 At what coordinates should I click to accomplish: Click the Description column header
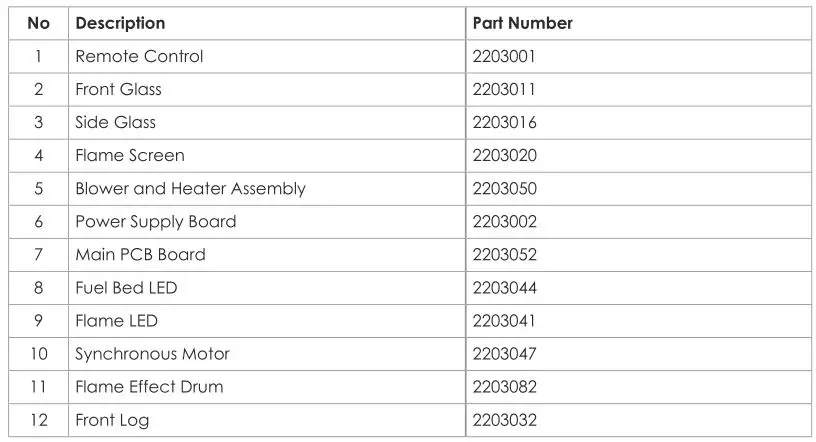point(120,23)
